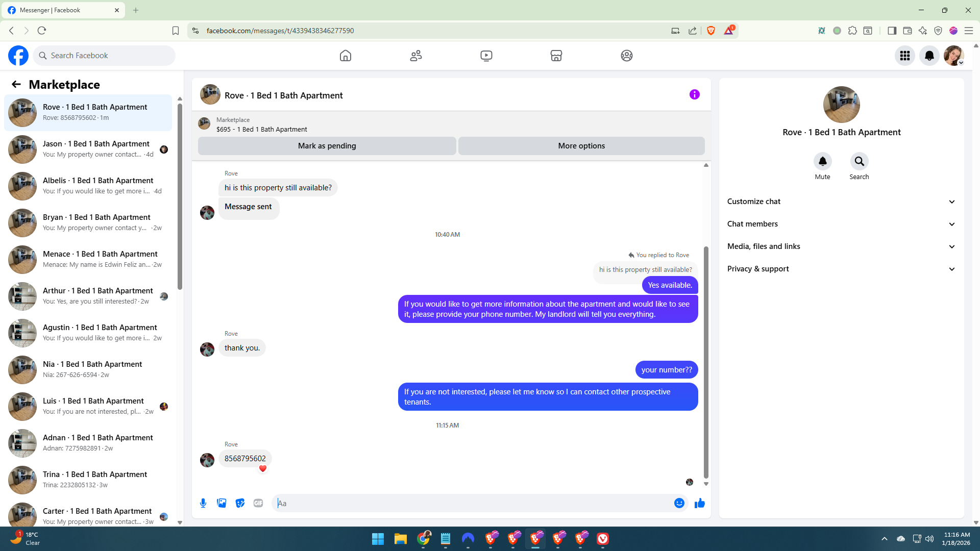Search in conversation with magnifier icon

click(859, 162)
